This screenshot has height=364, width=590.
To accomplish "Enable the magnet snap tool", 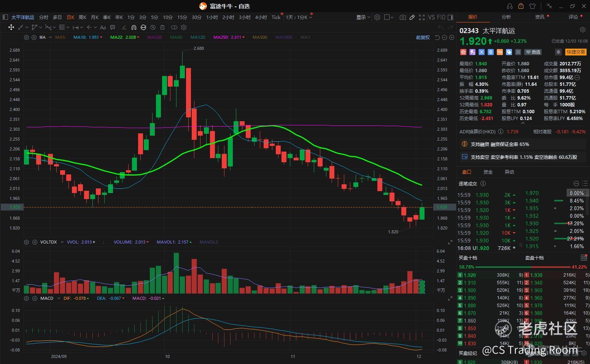I will point(134,27).
